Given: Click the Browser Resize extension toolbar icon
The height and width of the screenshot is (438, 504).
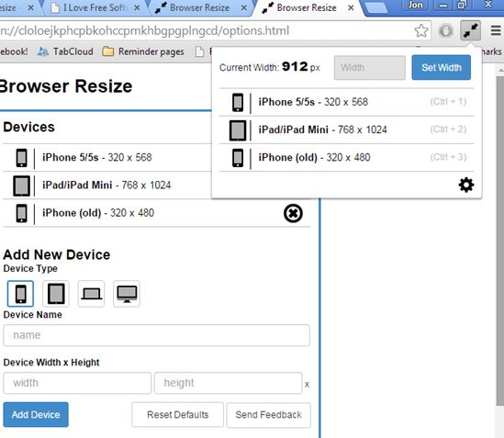Looking at the screenshot, I should tap(470, 30).
